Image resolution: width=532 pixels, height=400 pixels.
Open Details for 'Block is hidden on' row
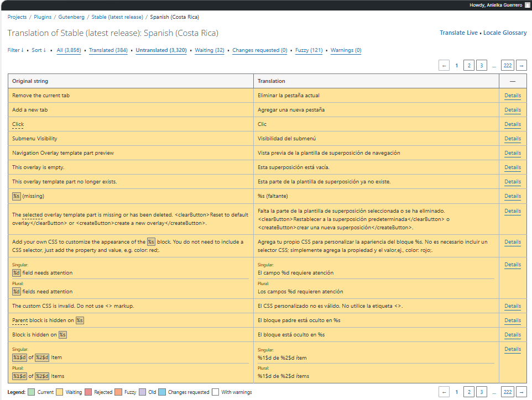(x=512, y=335)
